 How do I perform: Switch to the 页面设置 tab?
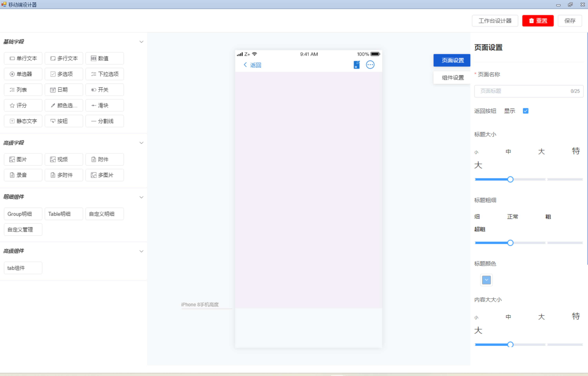(x=452, y=60)
